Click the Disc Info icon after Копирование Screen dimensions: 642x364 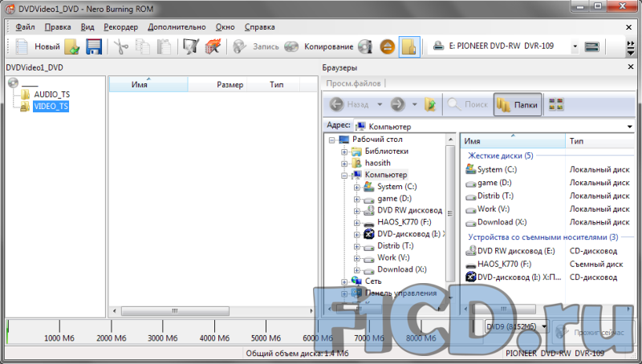pos(365,47)
